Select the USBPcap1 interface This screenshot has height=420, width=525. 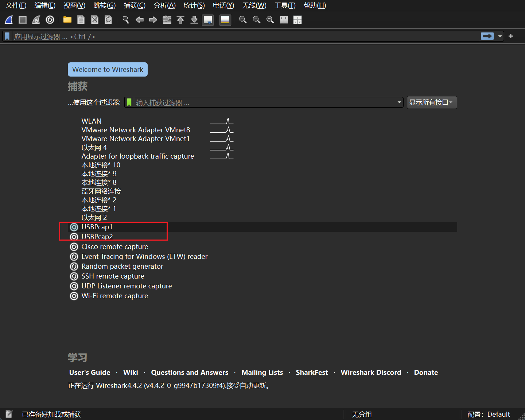(97, 227)
